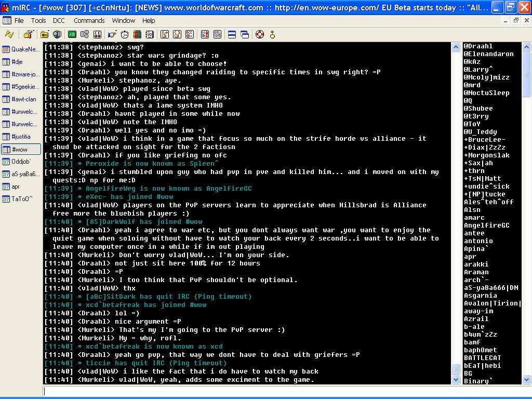The height and width of the screenshot is (399, 532).
Task: Open the Address Book notebook icon
Action: click(150, 34)
